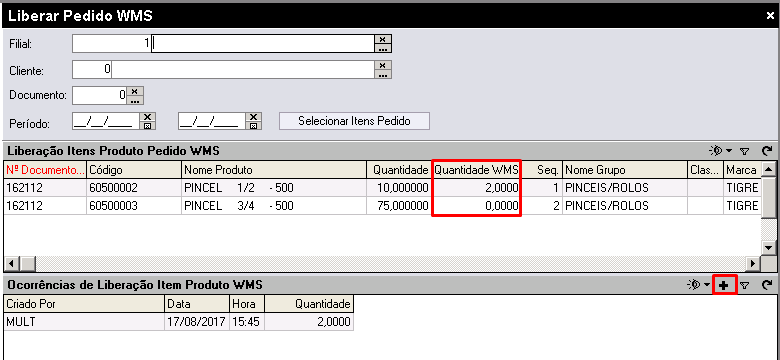Focus the Cliente name input field

(x=243, y=70)
